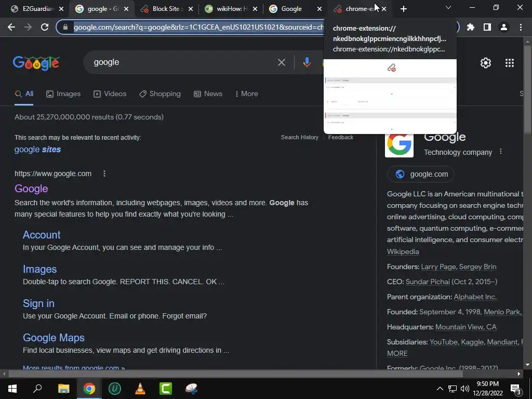This screenshot has height=399, width=532.
Task: Select the Shopping search filter
Action: pos(160,94)
